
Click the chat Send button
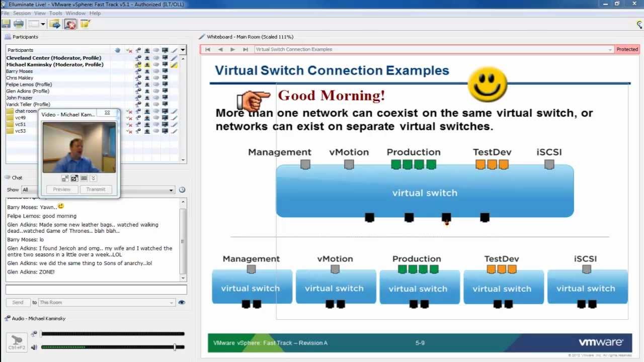(x=18, y=303)
